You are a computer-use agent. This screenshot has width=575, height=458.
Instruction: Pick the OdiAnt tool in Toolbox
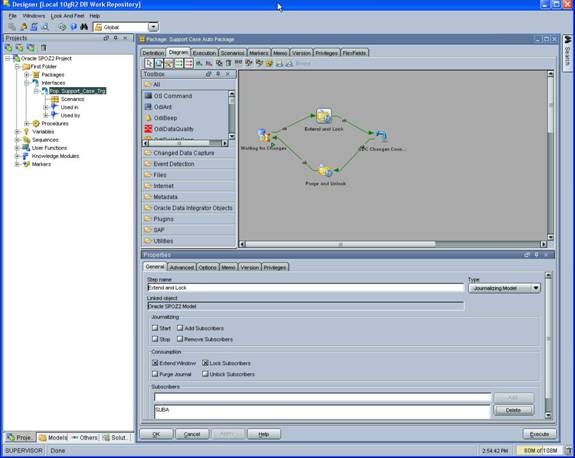pyautogui.click(x=158, y=107)
